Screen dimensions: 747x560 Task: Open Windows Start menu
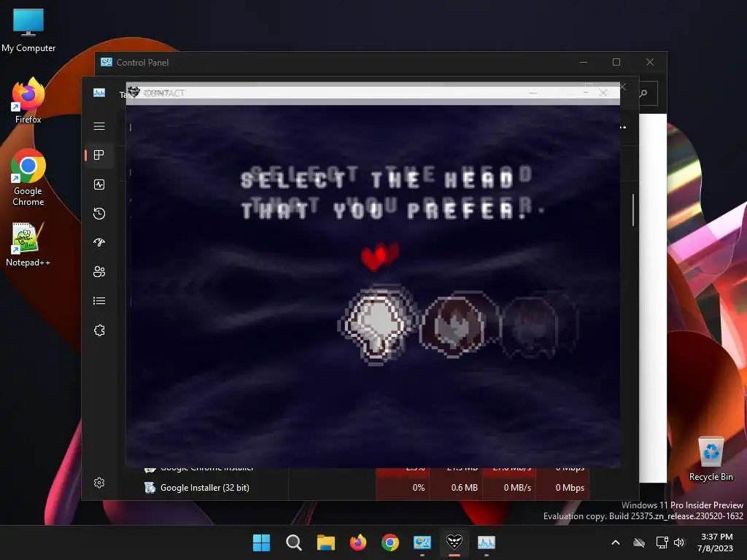262,542
